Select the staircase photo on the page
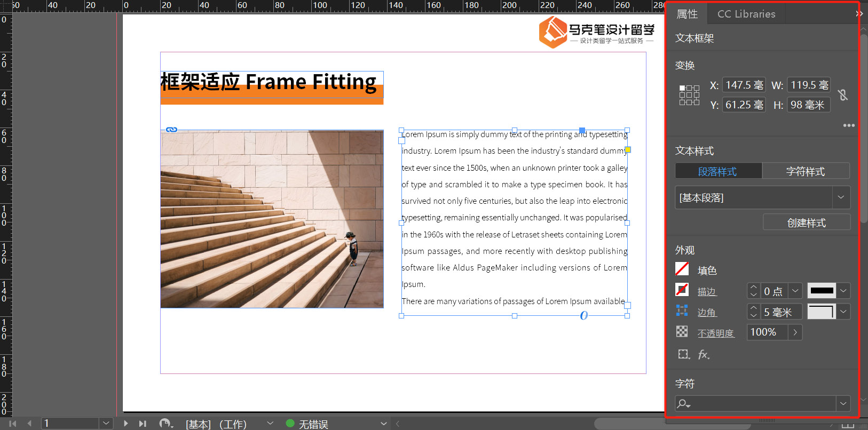This screenshot has width=868, height=430. pos(272,219)
